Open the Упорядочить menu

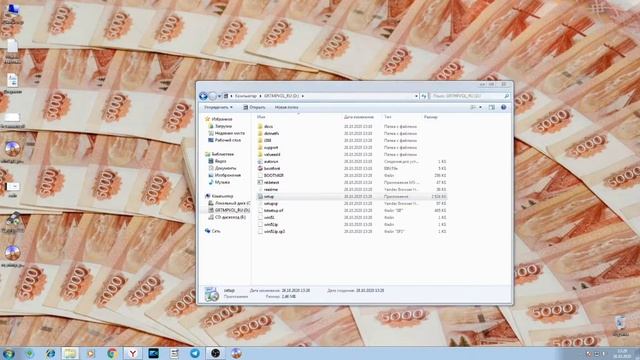tap(218, 107)
